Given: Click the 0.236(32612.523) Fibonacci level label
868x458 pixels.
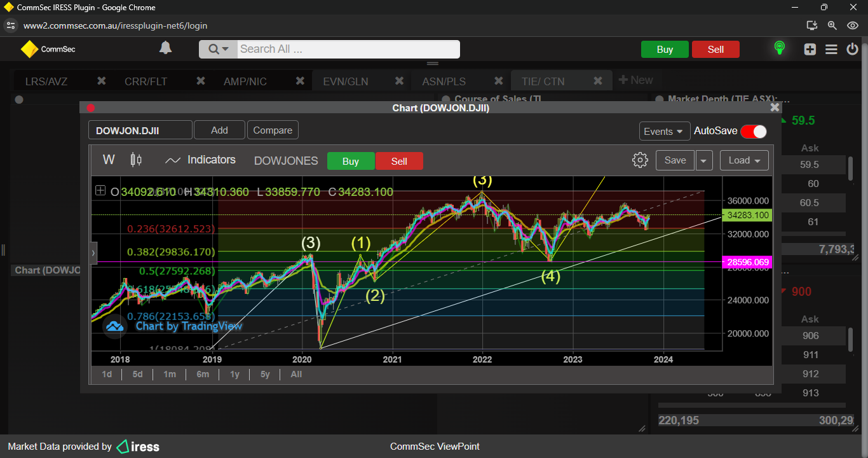Looking at the screenshot, I should 171,228.
